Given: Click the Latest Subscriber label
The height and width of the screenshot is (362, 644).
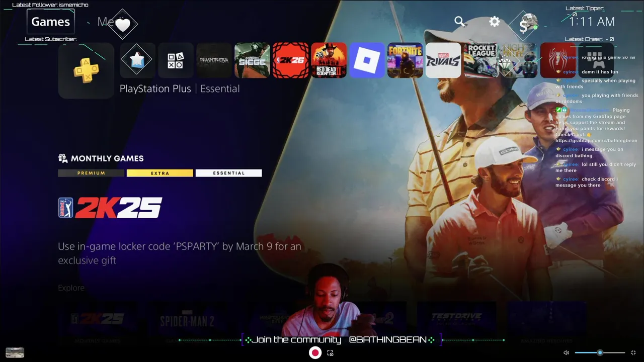Looking at the screenshot, I should [x=51, y=39].
